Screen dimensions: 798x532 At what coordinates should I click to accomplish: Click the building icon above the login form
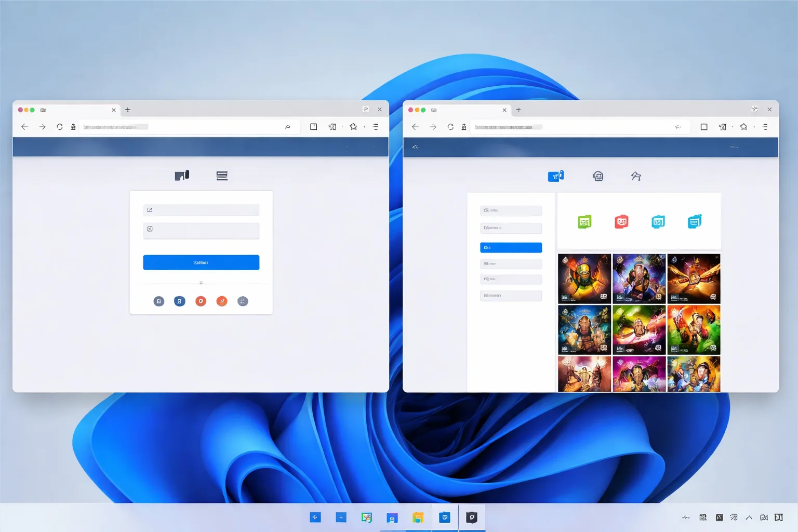click(182, 176)
